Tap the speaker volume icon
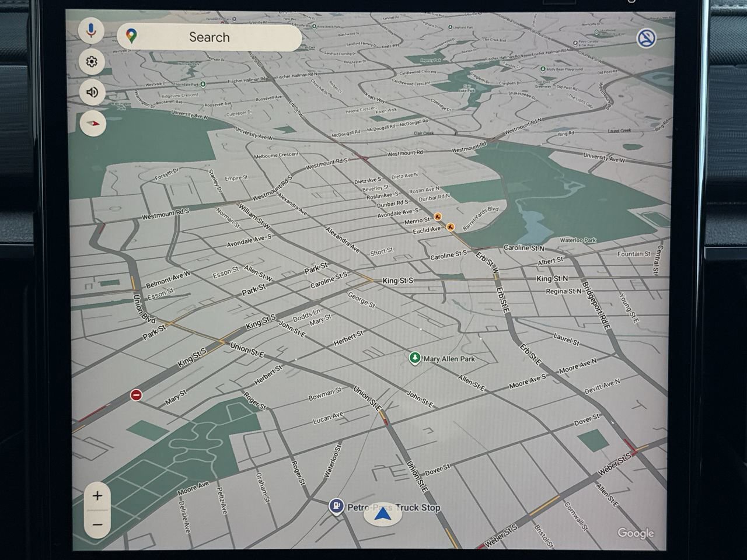This screenshot has height=560, width=747. (x=92, y=92)
